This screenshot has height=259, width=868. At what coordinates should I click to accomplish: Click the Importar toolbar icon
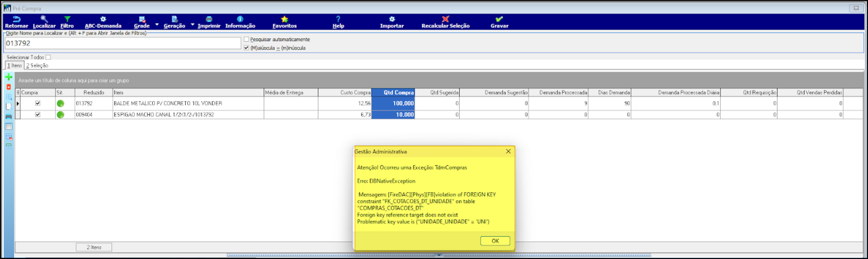[392, 19]
